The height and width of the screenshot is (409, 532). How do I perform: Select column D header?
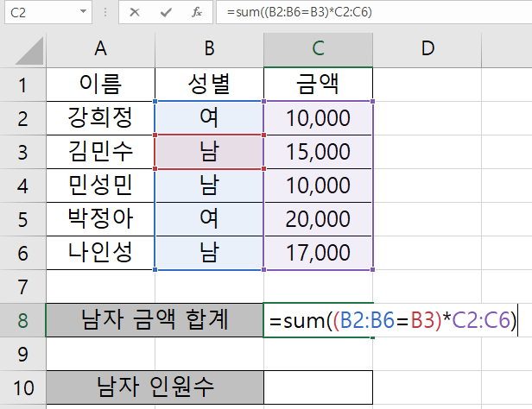click(x=427, y=48)
